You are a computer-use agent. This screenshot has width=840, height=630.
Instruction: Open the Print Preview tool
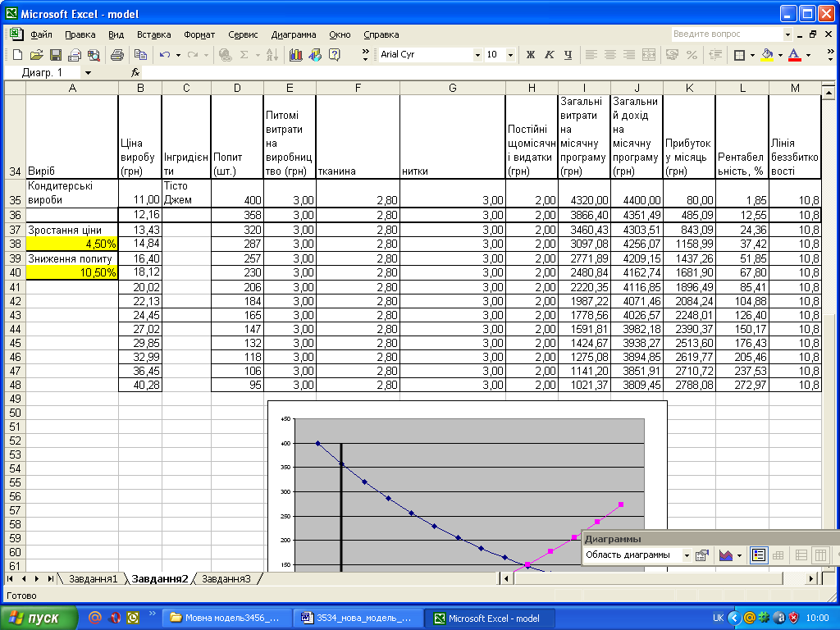[x=94, y=55]
